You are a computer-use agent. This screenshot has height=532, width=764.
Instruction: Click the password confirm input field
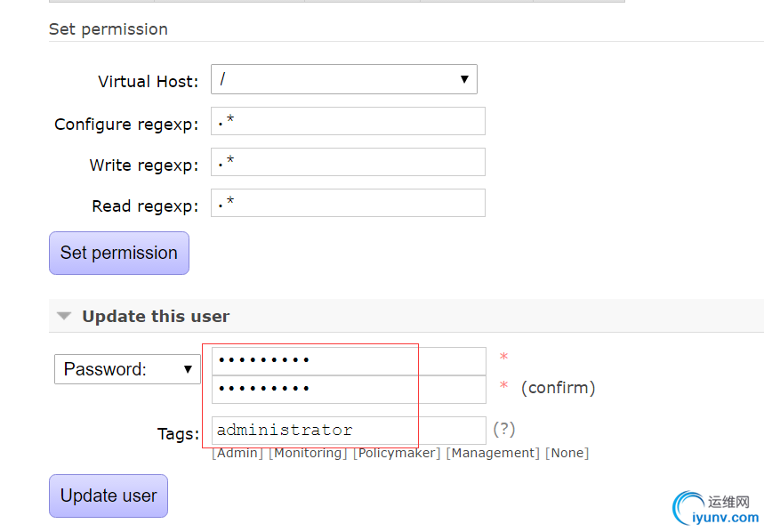coord(349,389)
